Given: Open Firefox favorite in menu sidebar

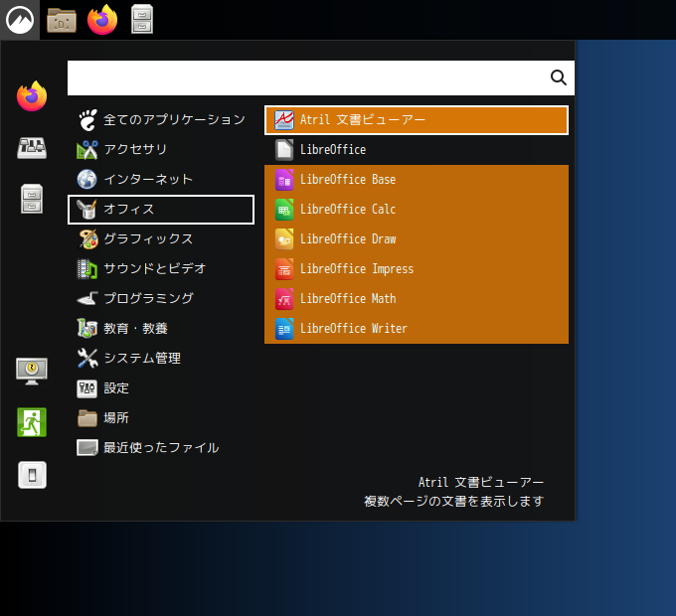Looking at the screenshot, I should [32, 96].
